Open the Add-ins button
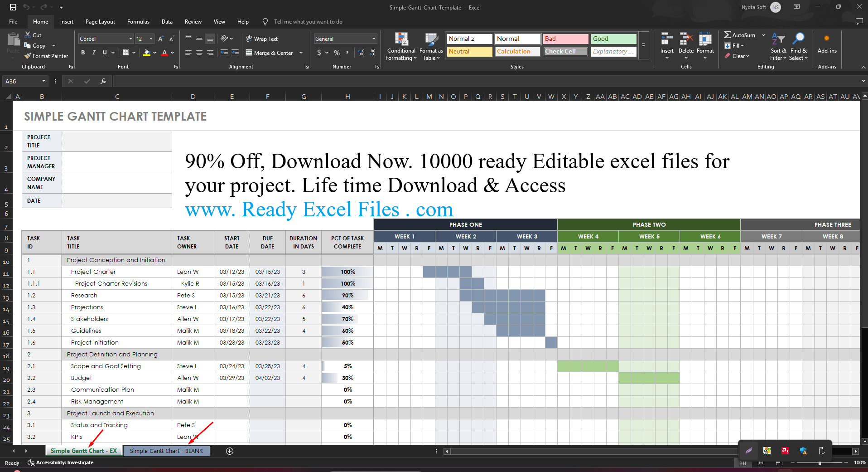The width and height of the screenshot is (868, 472). (x=827, y=44)
